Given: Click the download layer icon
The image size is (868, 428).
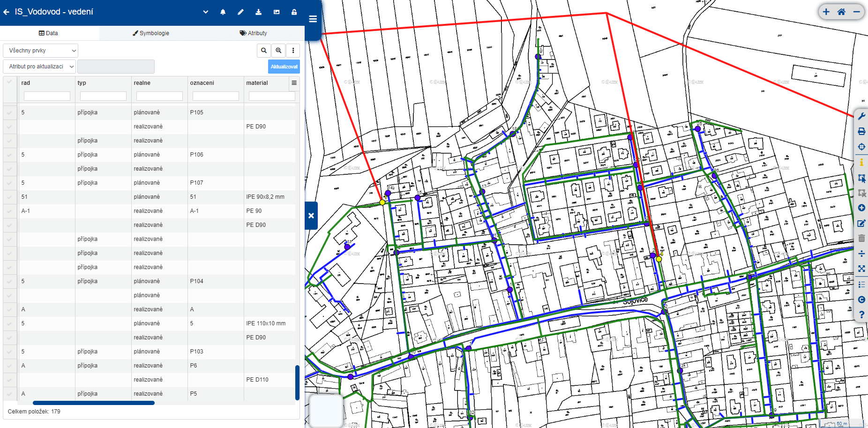Looking at the screenshot, I should tap(258, 12).
